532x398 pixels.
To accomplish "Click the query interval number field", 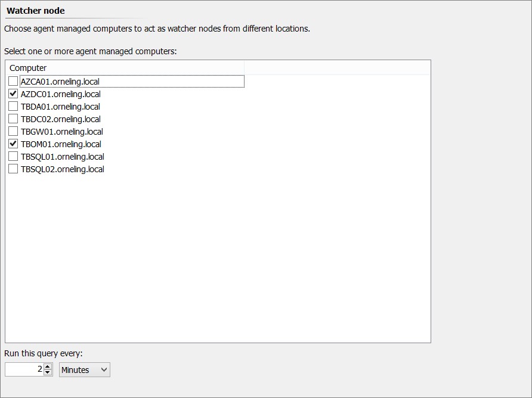I will click(24, 369).
